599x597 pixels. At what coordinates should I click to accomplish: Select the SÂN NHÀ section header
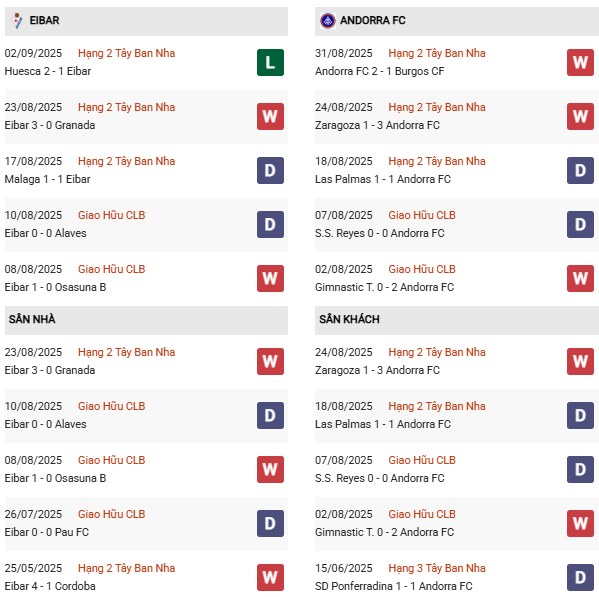click(x=146, y=319)
